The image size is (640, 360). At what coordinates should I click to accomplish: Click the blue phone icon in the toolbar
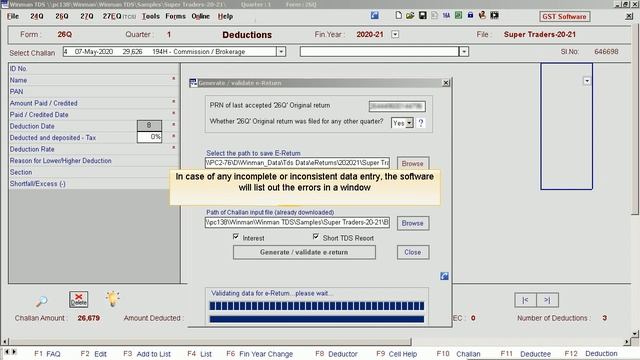coord(375,16)
